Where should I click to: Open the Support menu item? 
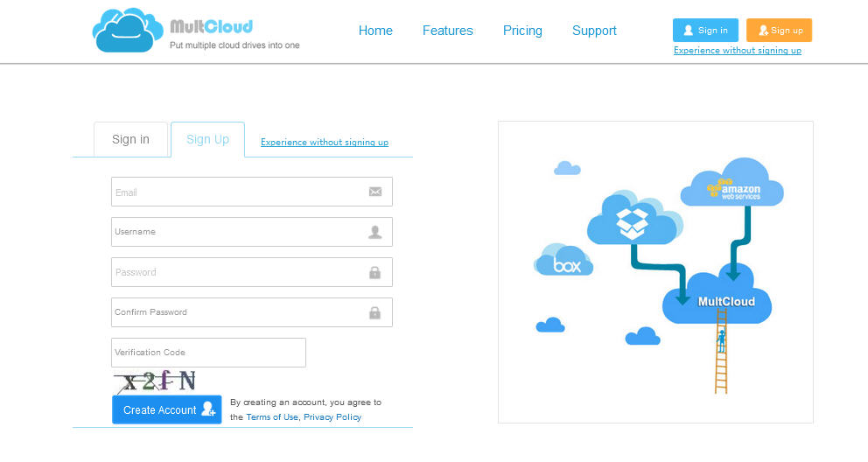594,31
